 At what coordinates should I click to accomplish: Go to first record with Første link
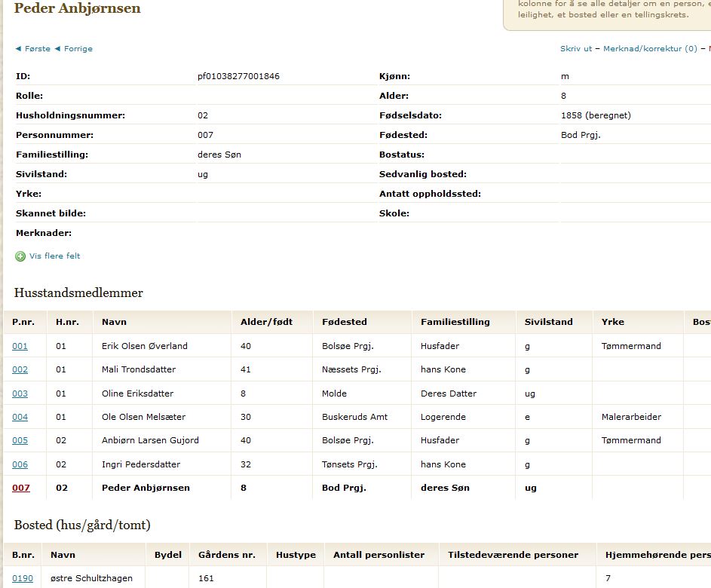coord(33,49)
